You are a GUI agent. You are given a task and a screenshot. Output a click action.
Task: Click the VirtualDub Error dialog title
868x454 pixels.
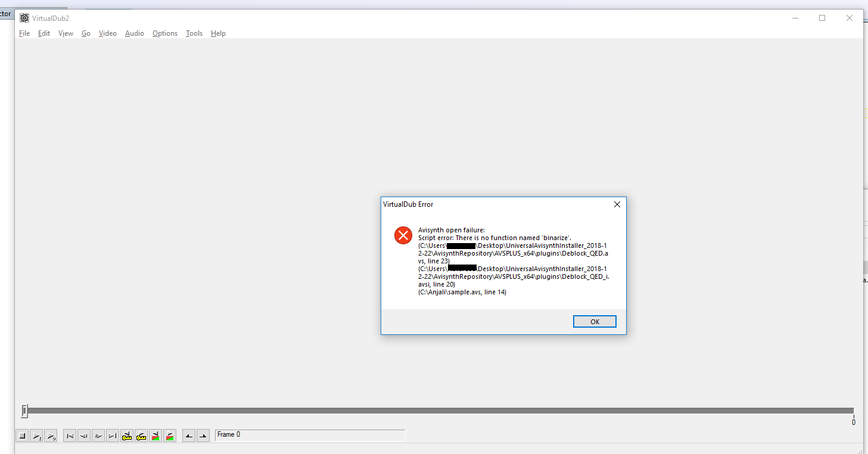click(x=408, y=204)
